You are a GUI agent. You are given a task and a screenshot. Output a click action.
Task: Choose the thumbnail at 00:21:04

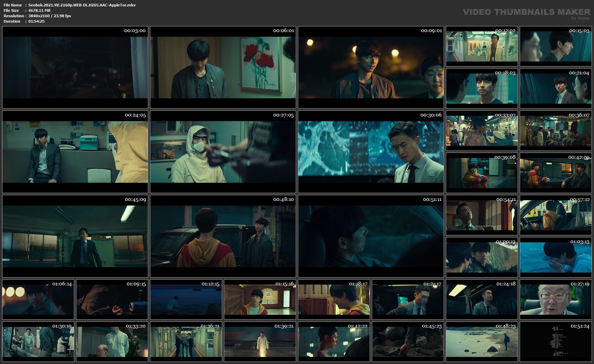point(556,88)
